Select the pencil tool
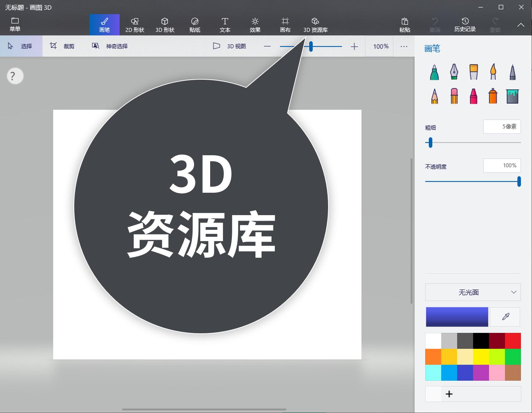 (x=434, y=95)
